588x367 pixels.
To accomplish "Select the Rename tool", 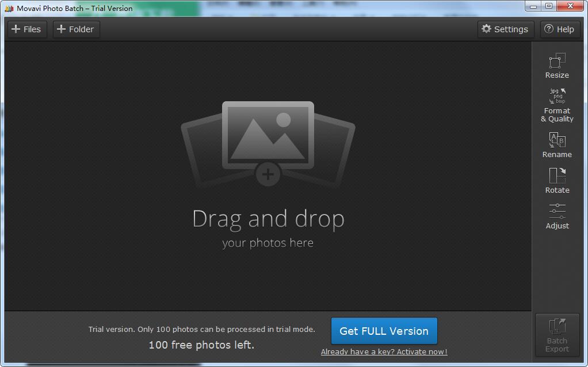I will pos(557,145).
